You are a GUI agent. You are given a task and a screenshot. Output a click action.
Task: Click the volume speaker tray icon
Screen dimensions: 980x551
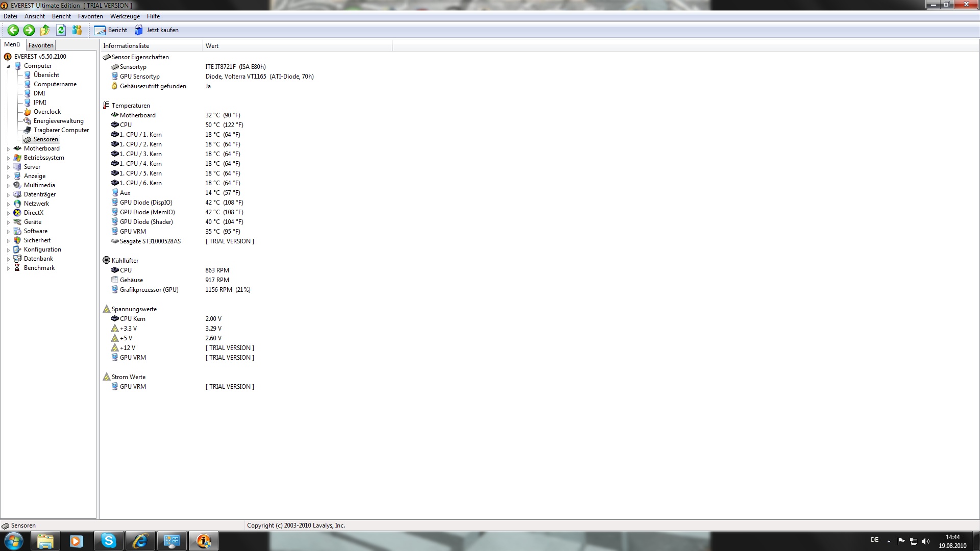[926, 541]
